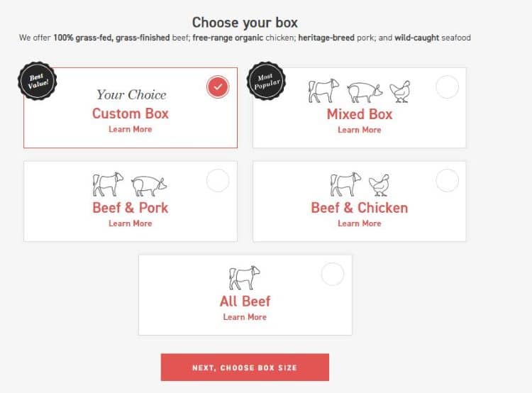Click the chicken icon in Mixed Box
This screenshot has width=532, height=393.
point(400,92)
